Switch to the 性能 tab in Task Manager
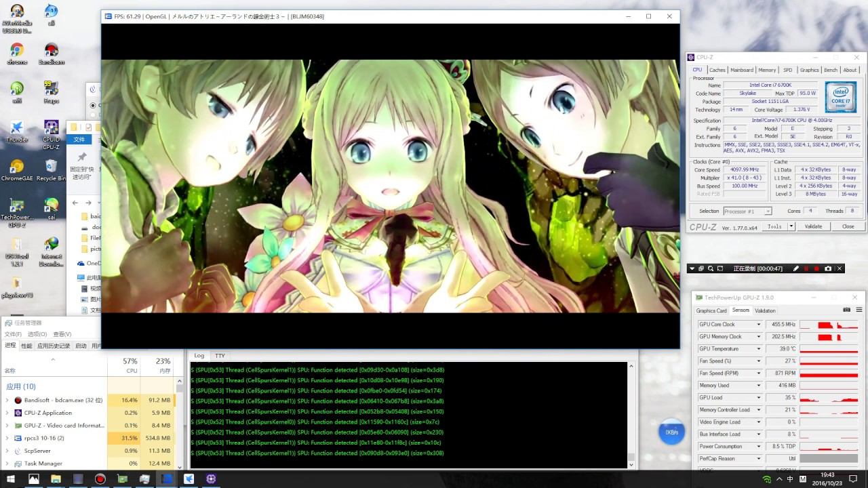 [x=26, y=346]
